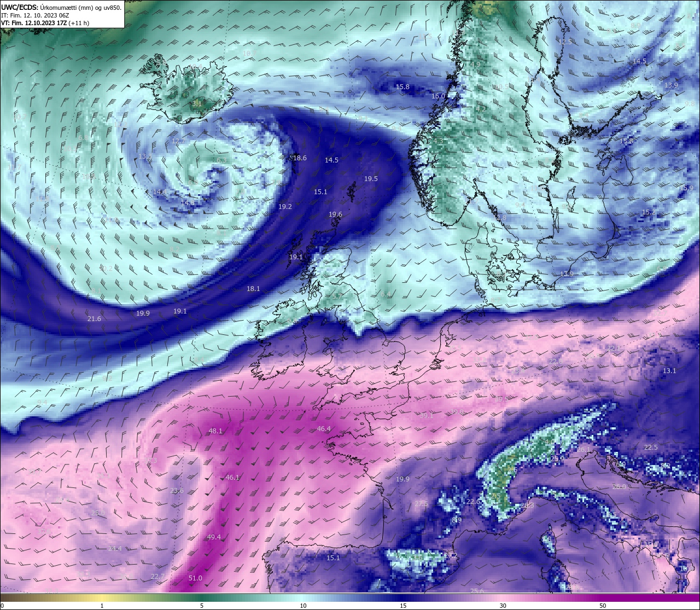Click the map value '3.1' over Iceland
Screen dimensions: 700x610
(x=197, y=103)
